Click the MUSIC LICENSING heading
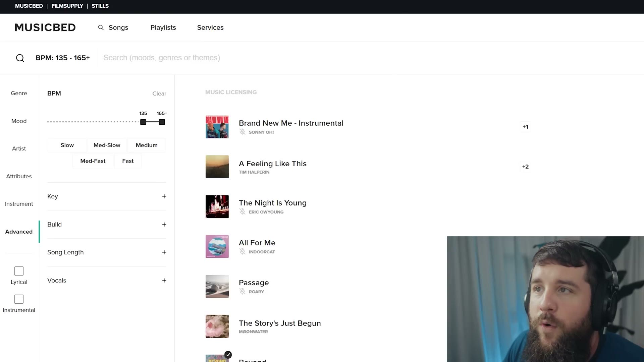The width and height of the screenshot is (644, 362). tap(231, 92)
